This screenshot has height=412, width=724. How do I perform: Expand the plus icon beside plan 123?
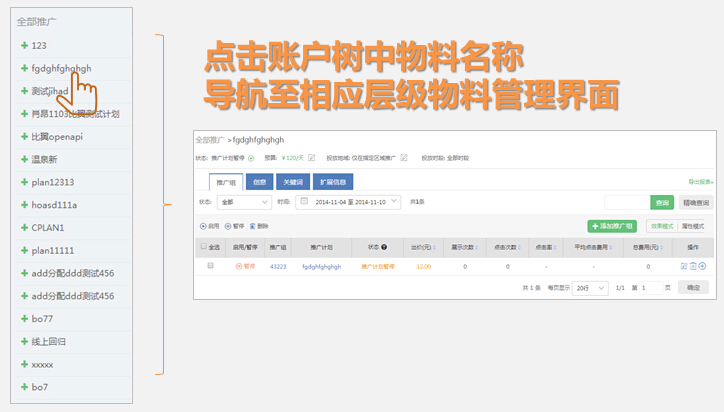point(24,46)
